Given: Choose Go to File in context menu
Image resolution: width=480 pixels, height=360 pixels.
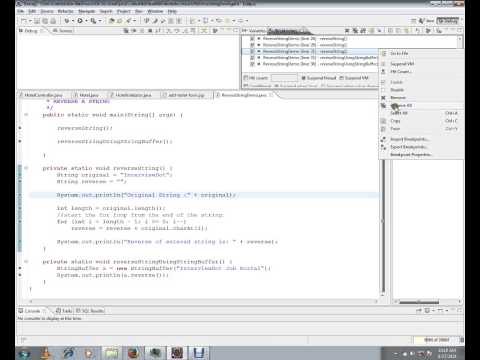Looking at the screenshot, I should click(399, 53).
